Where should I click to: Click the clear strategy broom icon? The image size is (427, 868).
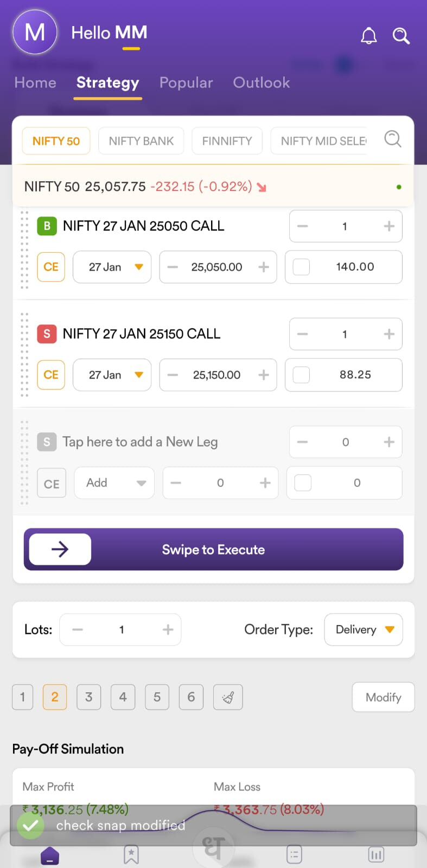[x=228, y=697]
